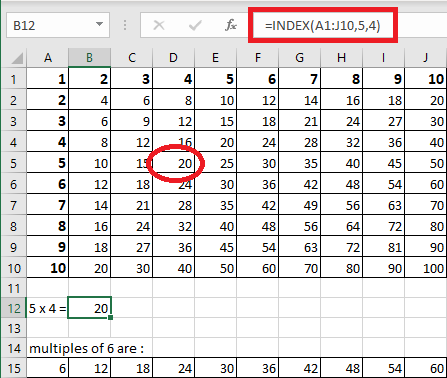447x378 pixels.
Task: Select column D header
Action: (x=174, y=58)
